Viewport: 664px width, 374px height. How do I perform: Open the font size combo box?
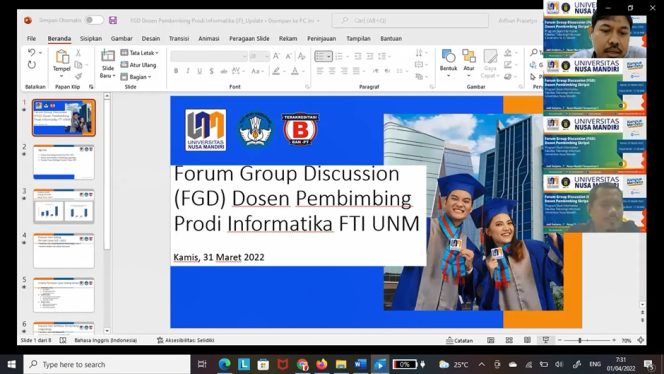tap(259, 56)
